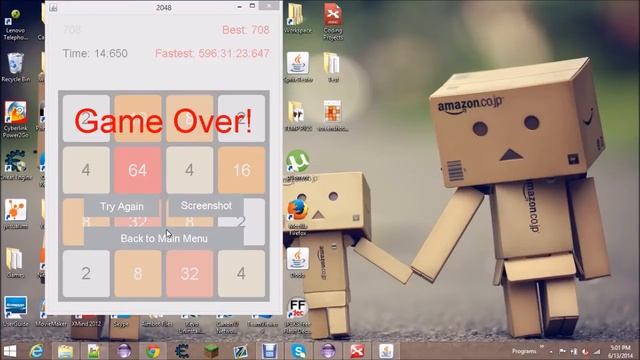This screenshot has width=640, height=360.
Task: Return via Back to Main Menu
Action: click(164, 238)
